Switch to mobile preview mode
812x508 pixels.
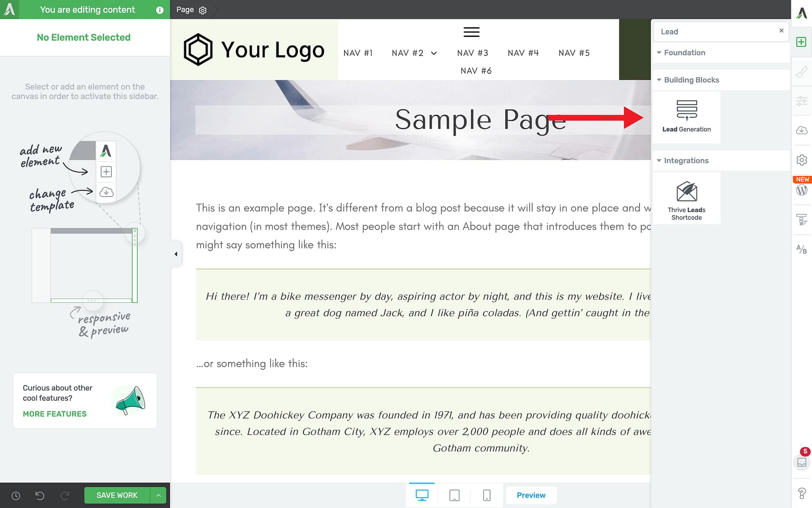[486, 495]
